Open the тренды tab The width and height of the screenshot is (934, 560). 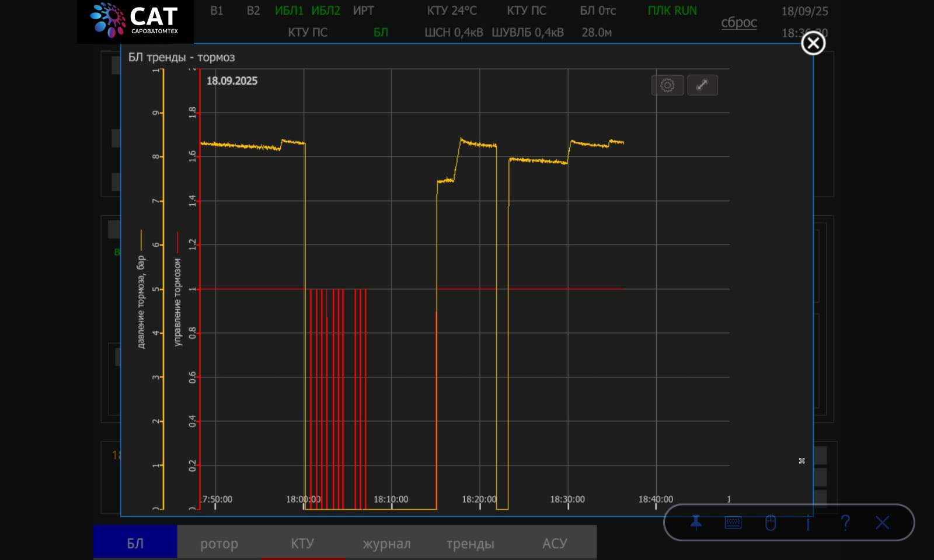(x=470, y=543)
